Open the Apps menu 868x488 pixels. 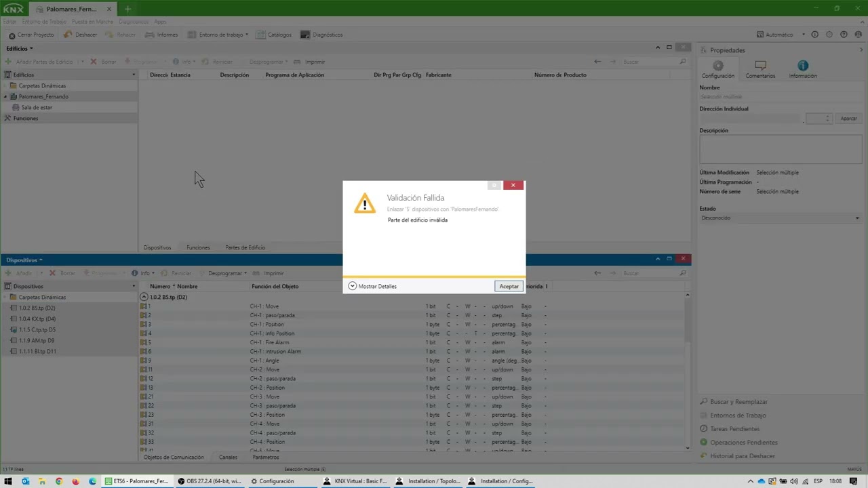point(160,22)
